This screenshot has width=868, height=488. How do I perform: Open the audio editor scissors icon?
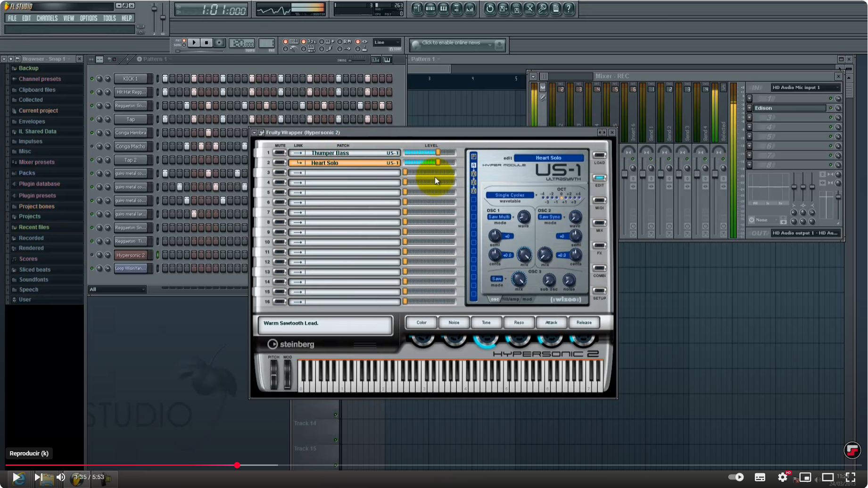click(x=529, y=8)
